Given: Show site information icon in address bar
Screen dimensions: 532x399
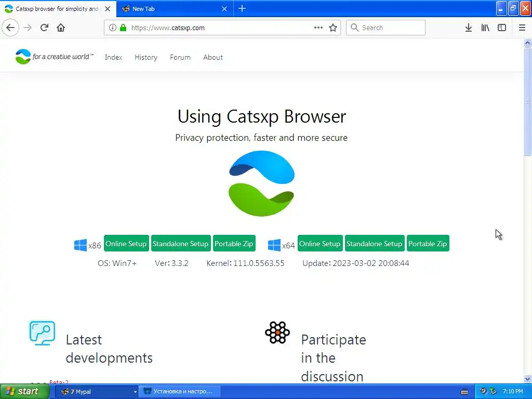Looking at the screenshot, I should [x=113, y=28].
